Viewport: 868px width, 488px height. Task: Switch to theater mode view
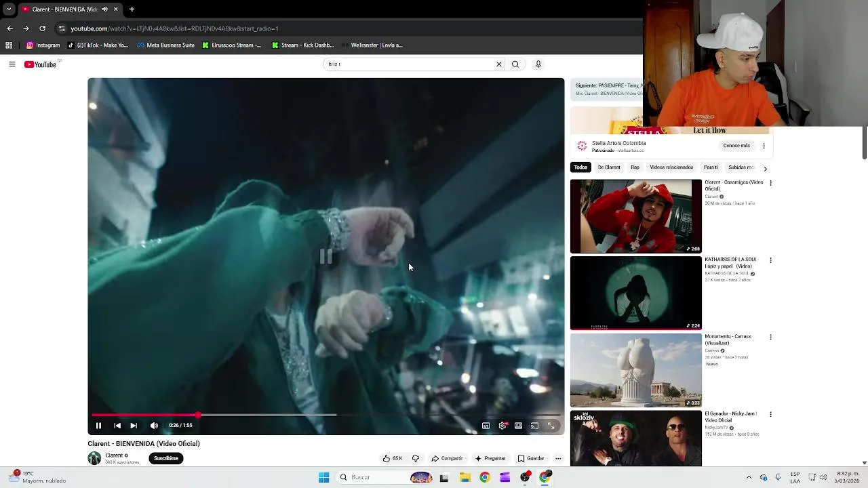point(518,426)
